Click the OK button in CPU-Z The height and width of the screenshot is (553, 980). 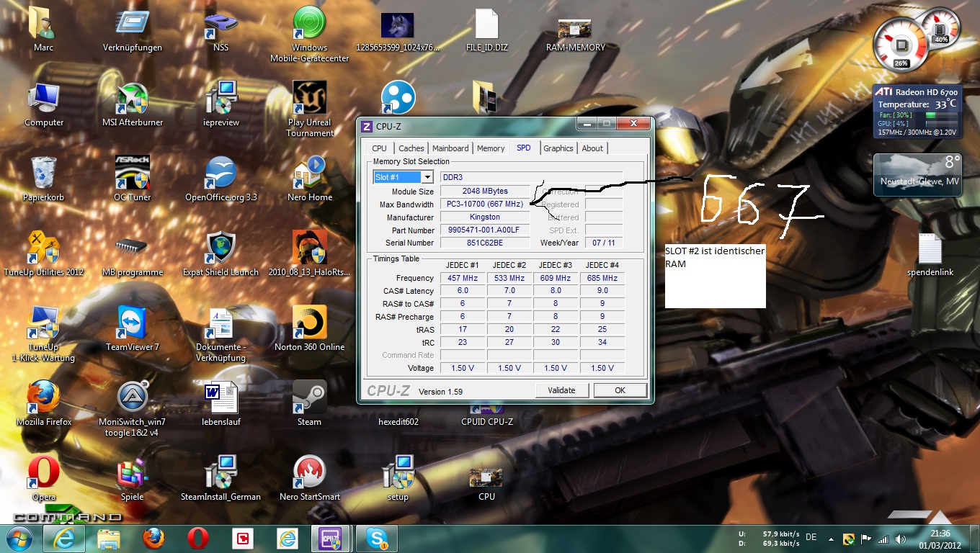620,390
